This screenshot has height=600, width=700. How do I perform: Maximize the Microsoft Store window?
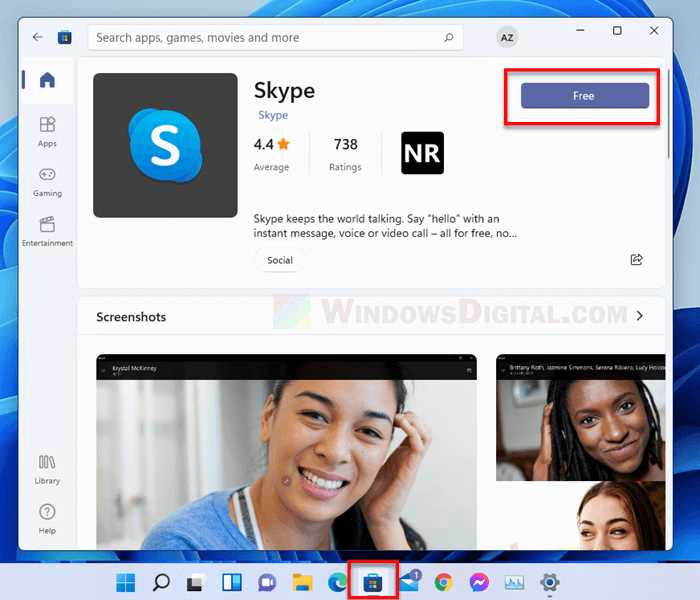coord(617,30)
